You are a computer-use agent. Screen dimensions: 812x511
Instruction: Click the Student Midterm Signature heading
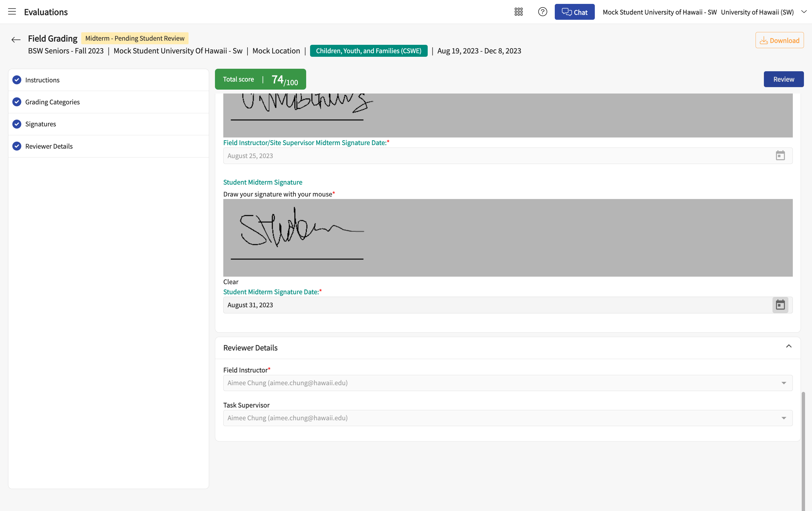[x=262, y=182]
